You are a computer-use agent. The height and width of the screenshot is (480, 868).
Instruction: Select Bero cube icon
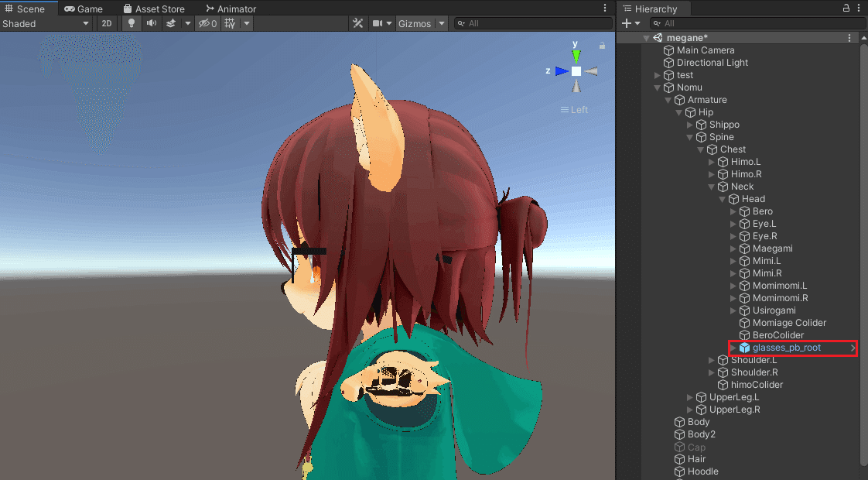pyautogui.click(x=744, y=211)
